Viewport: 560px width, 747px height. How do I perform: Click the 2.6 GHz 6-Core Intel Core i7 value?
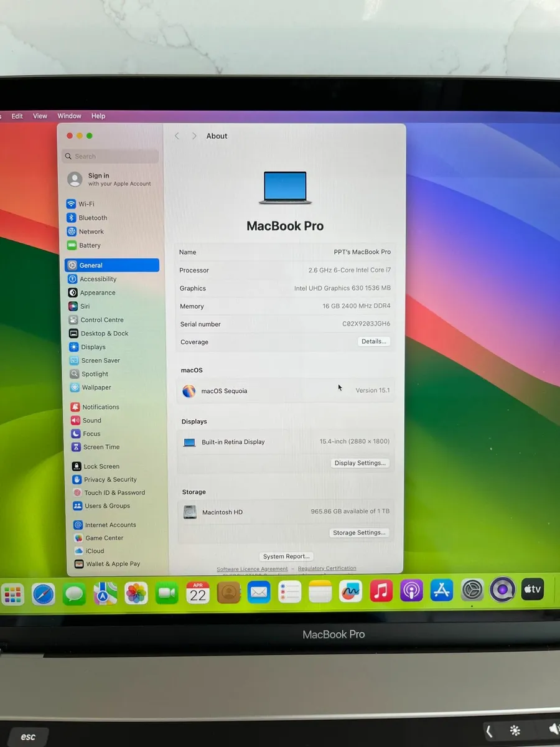[350, 270]
